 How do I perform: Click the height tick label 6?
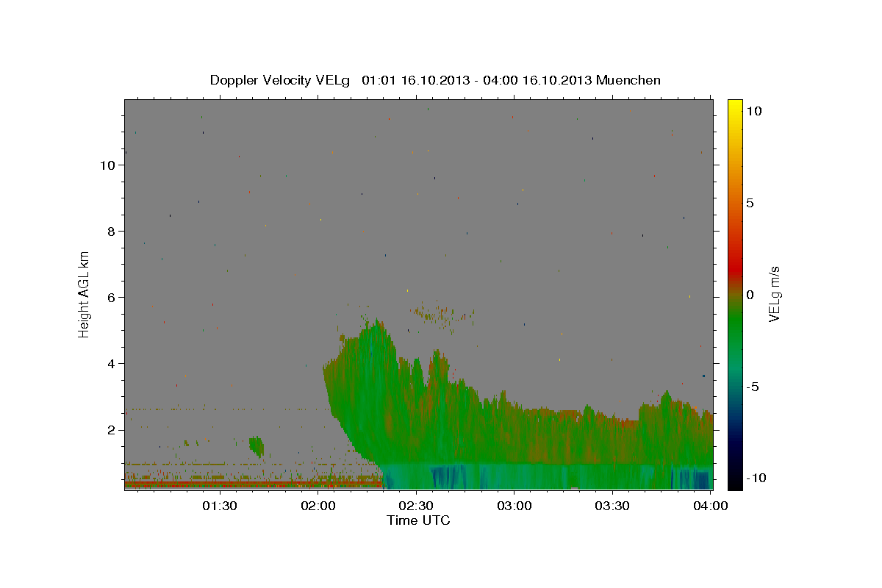point(112,298)
